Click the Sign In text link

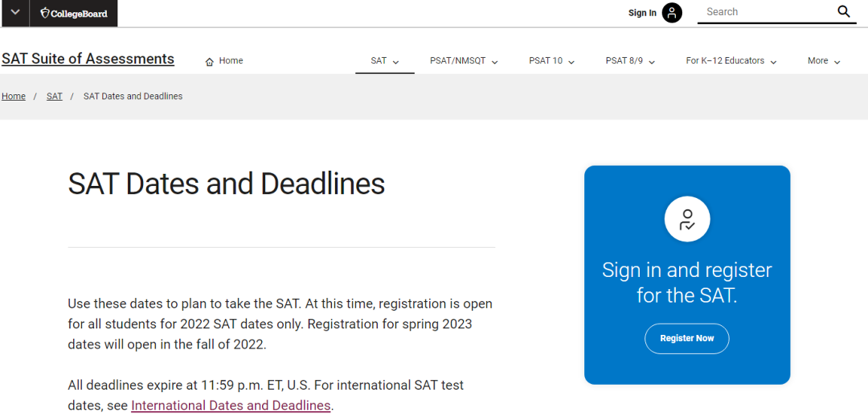(642, 13)
